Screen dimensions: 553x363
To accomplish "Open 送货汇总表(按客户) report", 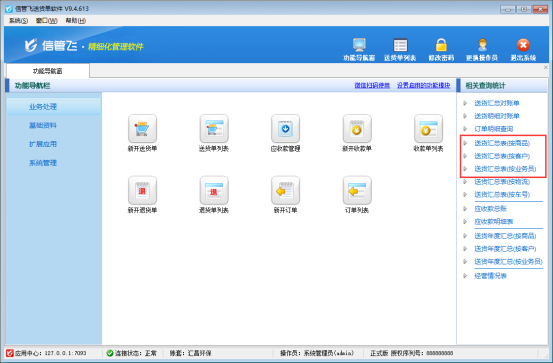I will coord(502,156).
